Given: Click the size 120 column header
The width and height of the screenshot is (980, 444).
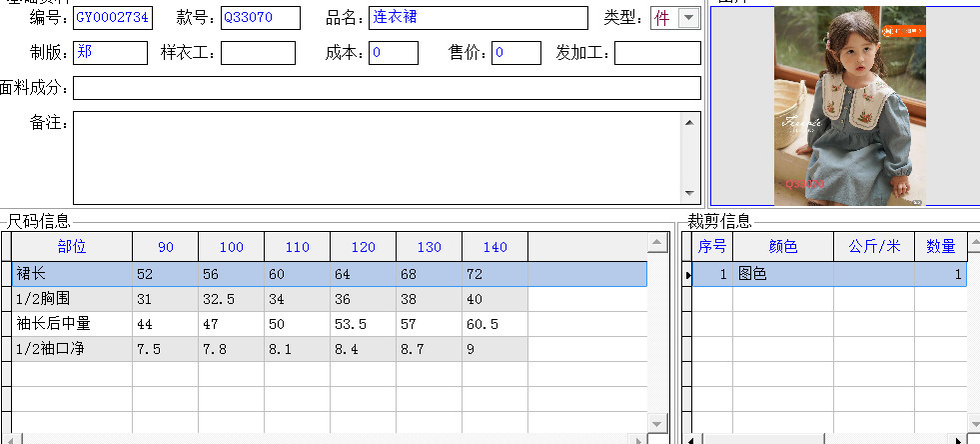Looking at the screenshot, I should [363, 246].
